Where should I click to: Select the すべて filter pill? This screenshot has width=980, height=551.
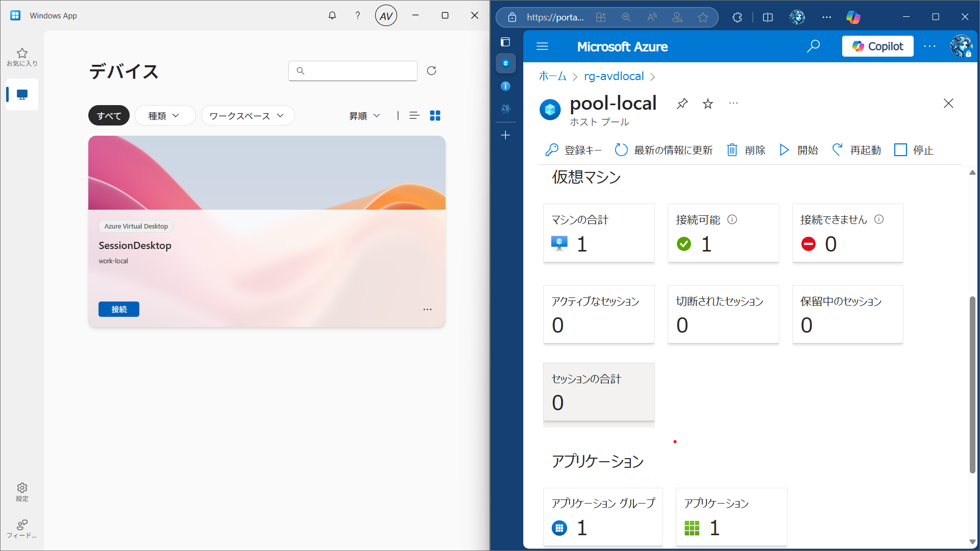click(x=109, y=116)
